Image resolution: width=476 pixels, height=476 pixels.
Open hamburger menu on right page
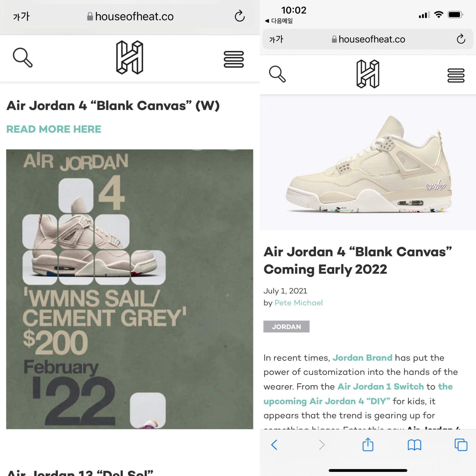click(456, 75)
